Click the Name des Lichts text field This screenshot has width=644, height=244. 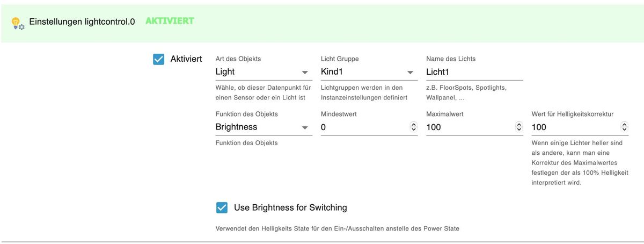tap(474, 71)
